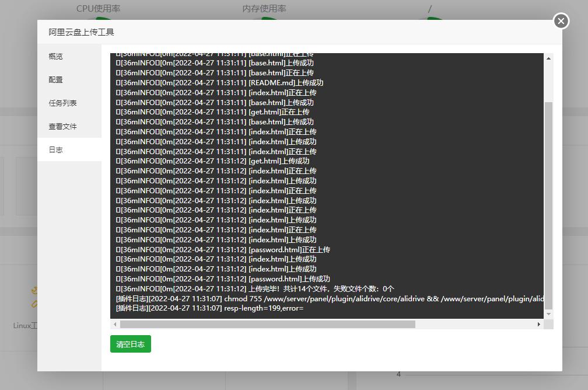Select the 日志 tab
The width and height of the screenshot is (588, 390).
[69, 150]
